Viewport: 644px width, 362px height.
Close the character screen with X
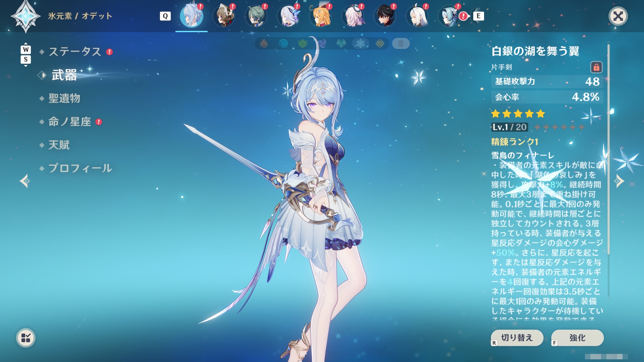pyautogui.click(x=618, y=16)
